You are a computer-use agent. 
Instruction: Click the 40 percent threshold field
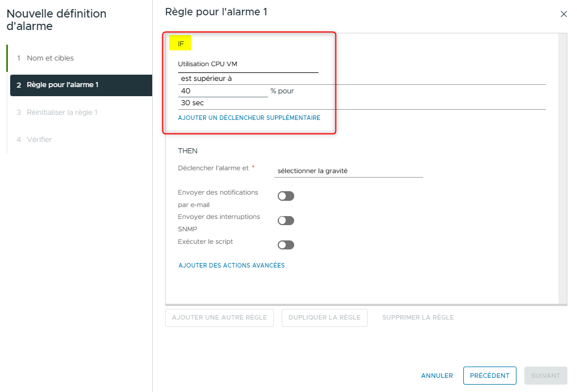(223, 91)
